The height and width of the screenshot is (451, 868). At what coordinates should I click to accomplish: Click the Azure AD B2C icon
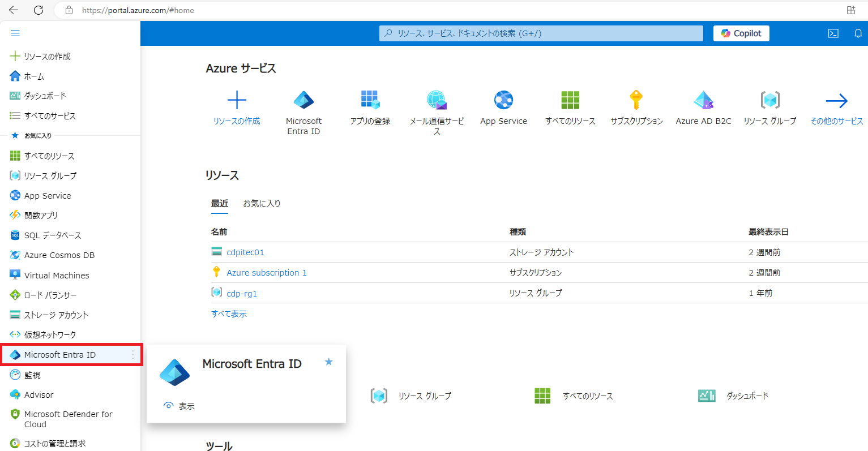coord(703,100)
